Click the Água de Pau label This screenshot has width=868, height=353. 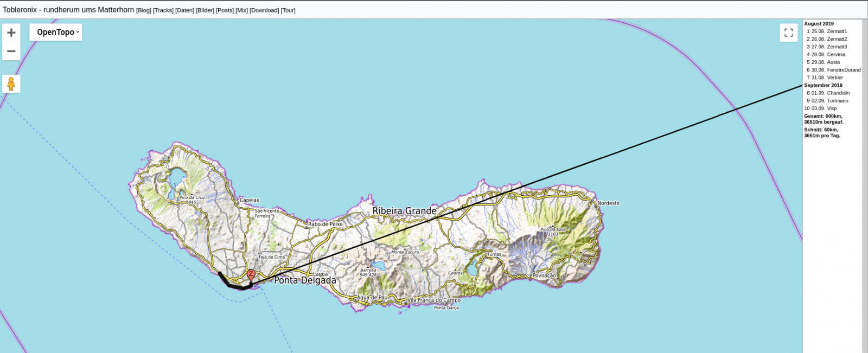click(x=372, y=298)
